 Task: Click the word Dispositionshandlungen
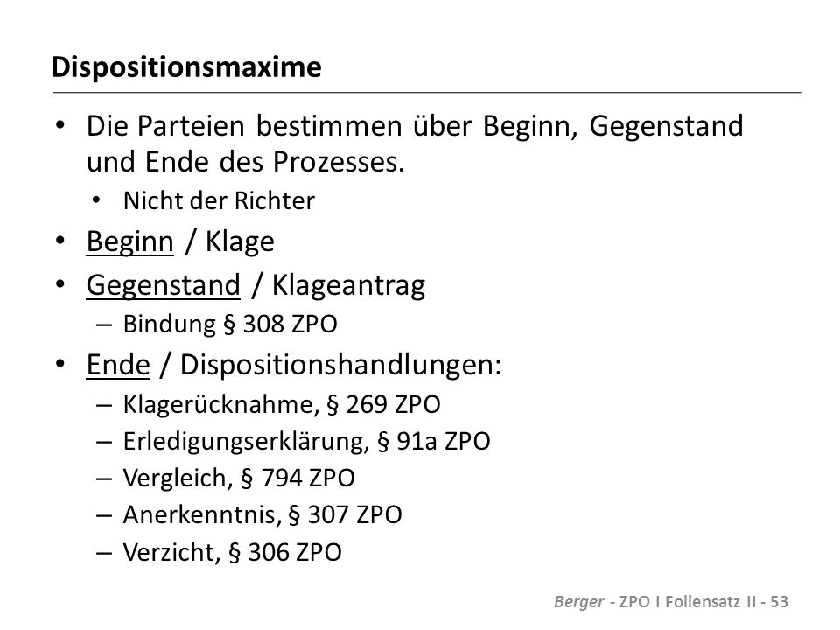(340, 366)
